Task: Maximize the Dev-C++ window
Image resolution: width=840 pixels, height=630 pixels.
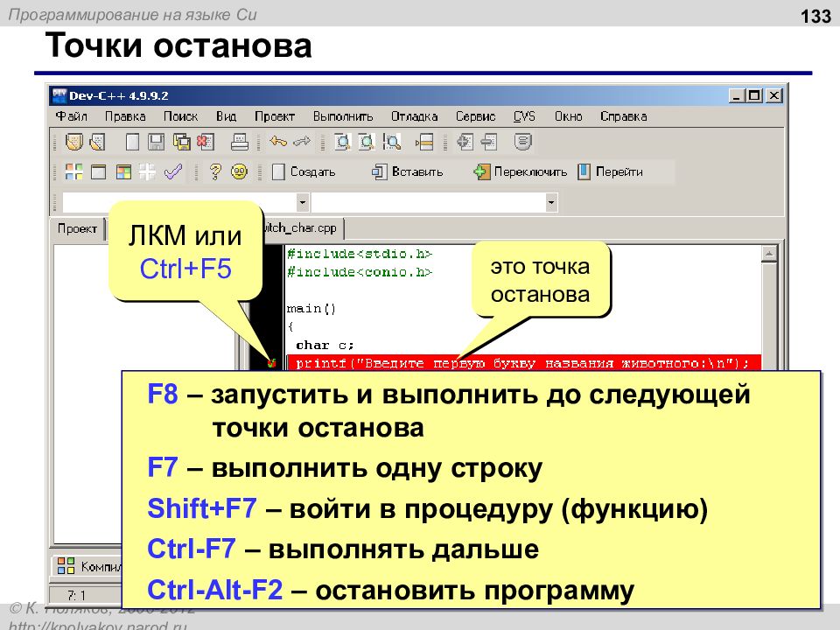Action: click(754, 96)
